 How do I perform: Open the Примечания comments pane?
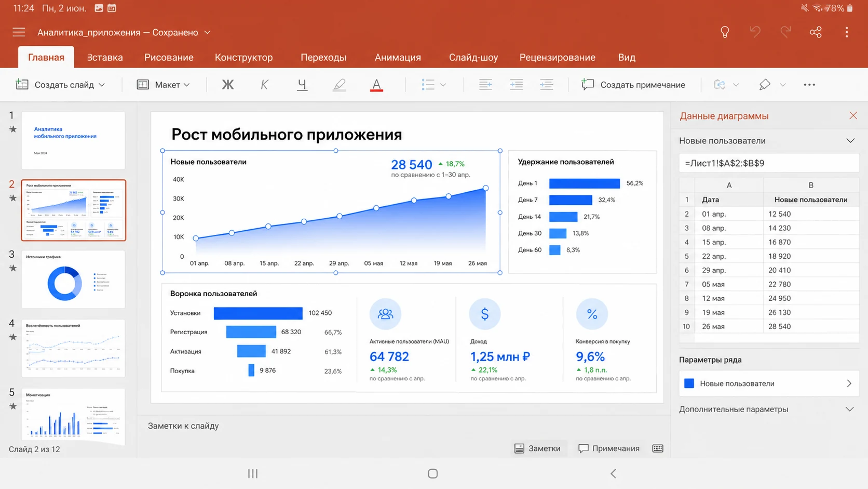pyautogui.click(x=609, y=448)
